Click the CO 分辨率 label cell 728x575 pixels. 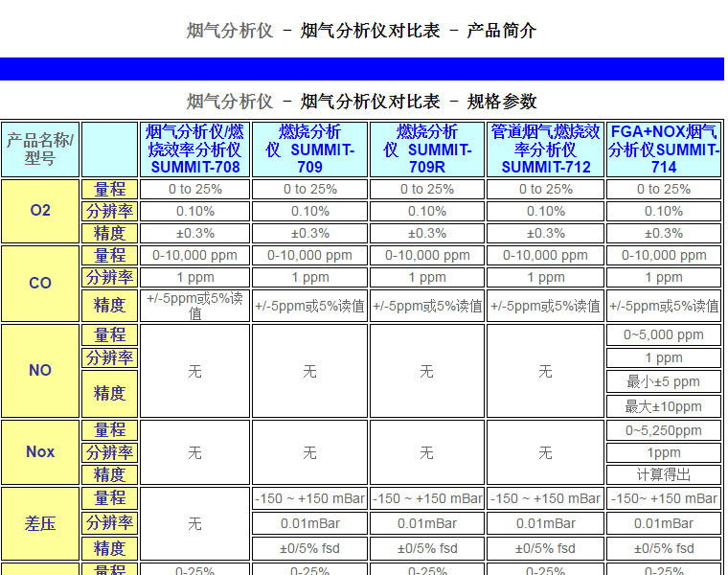[x=109, y=277]
